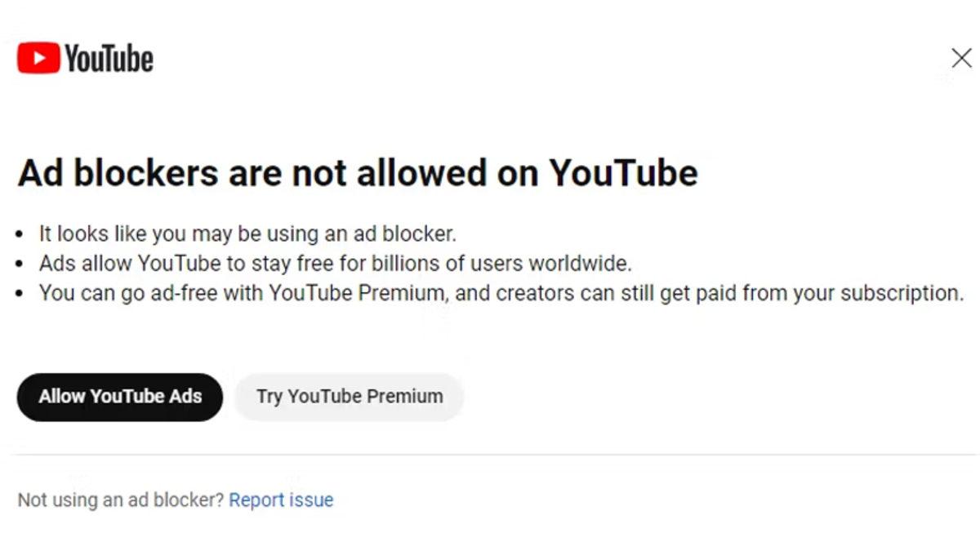980x551 pixels.
Task: Click the X icon to dismiss the dialog
Action: coord(961,57)
